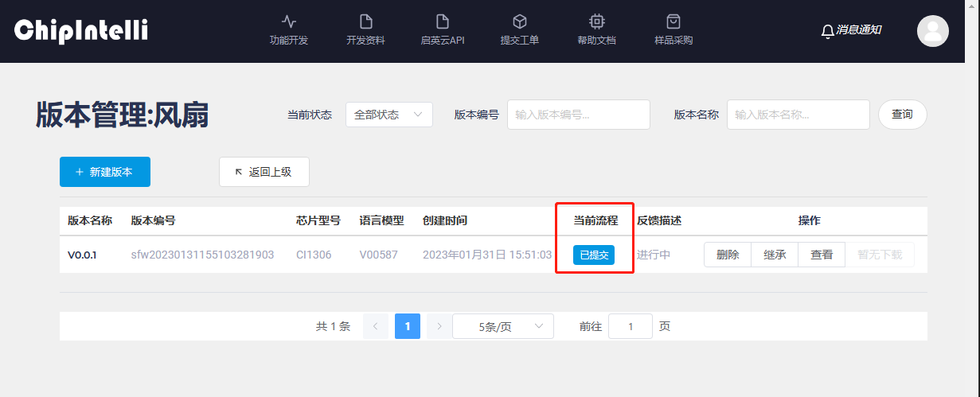Open the user avatar profile
980x397 pixels.
932,31
